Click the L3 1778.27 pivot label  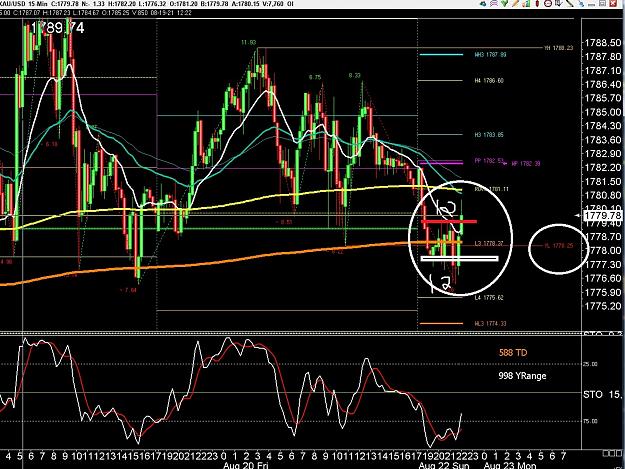click(x=489, y=243)
